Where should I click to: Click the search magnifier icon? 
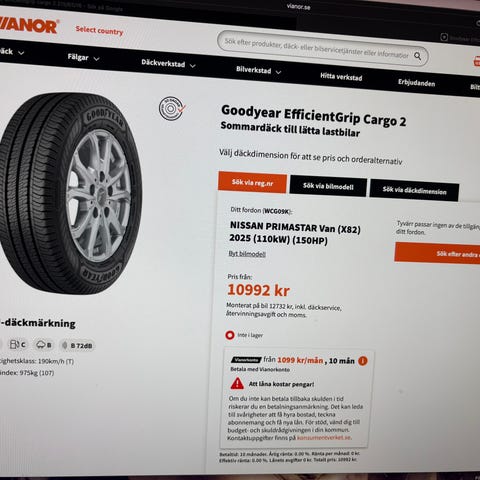pyautogui.click(x=417, y=56)
